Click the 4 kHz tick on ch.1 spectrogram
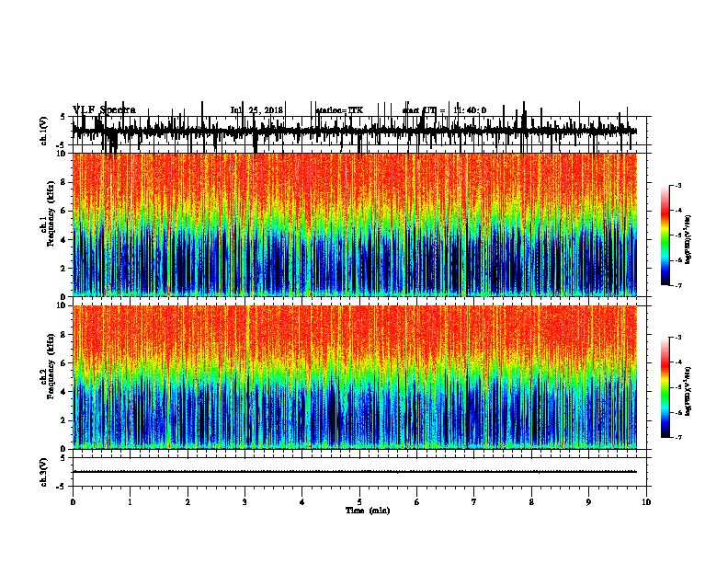The height and width of the screenshot is (563, 728). point(64,240)
